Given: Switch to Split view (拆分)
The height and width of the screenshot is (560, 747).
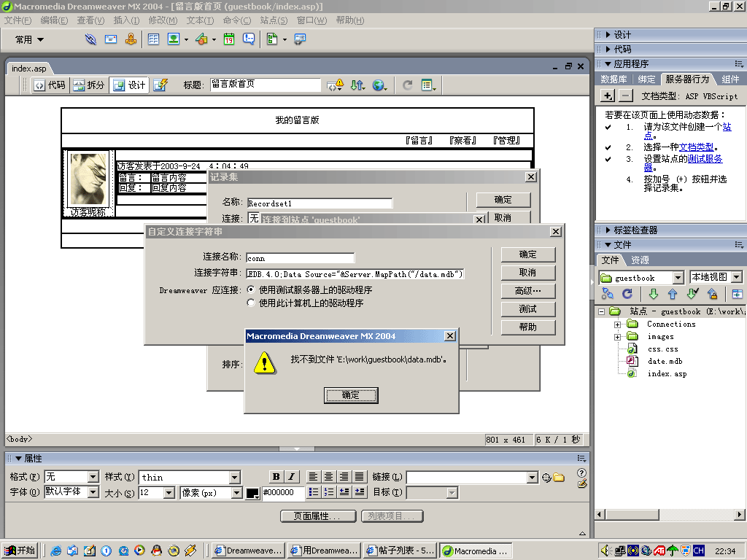Looking at the screenshot, I should coord(89,85).
